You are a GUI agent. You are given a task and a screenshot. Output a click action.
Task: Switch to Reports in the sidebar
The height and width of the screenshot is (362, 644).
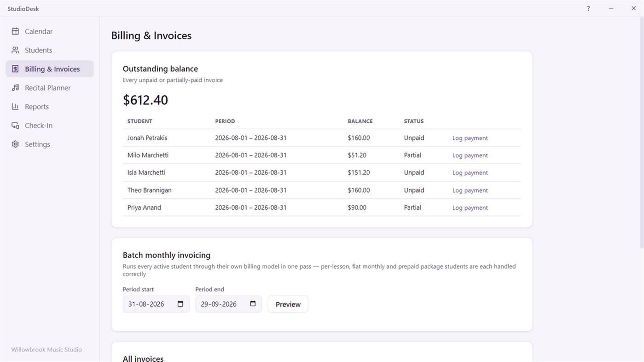coord(50,107)
